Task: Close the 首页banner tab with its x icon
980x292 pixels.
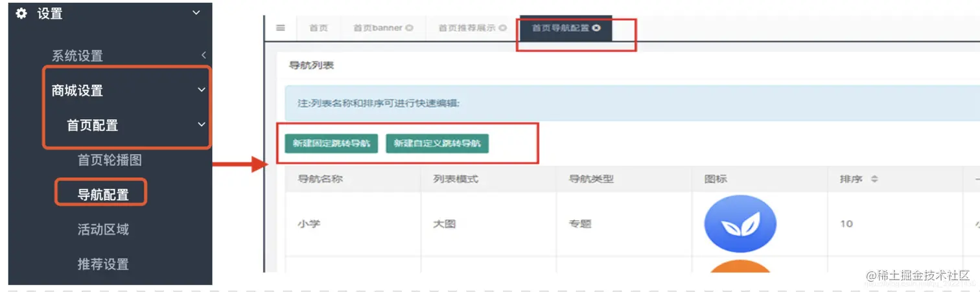Action: click(409, 28)
